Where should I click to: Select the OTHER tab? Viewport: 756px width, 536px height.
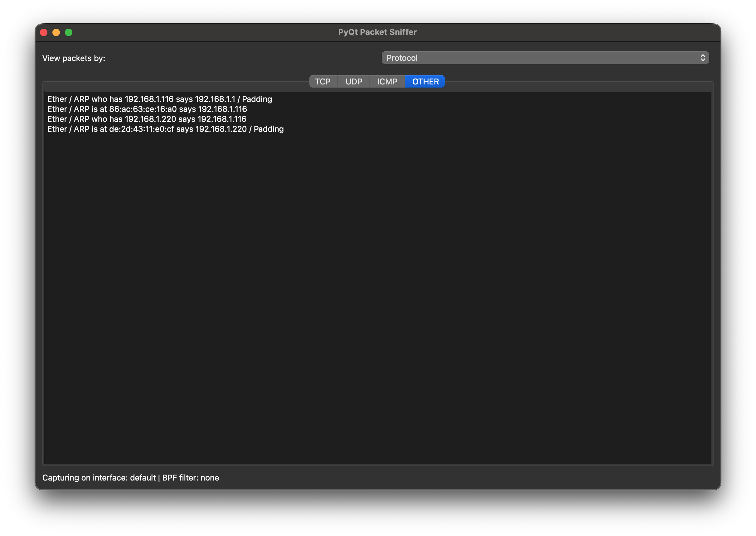(x=425, y=82)
